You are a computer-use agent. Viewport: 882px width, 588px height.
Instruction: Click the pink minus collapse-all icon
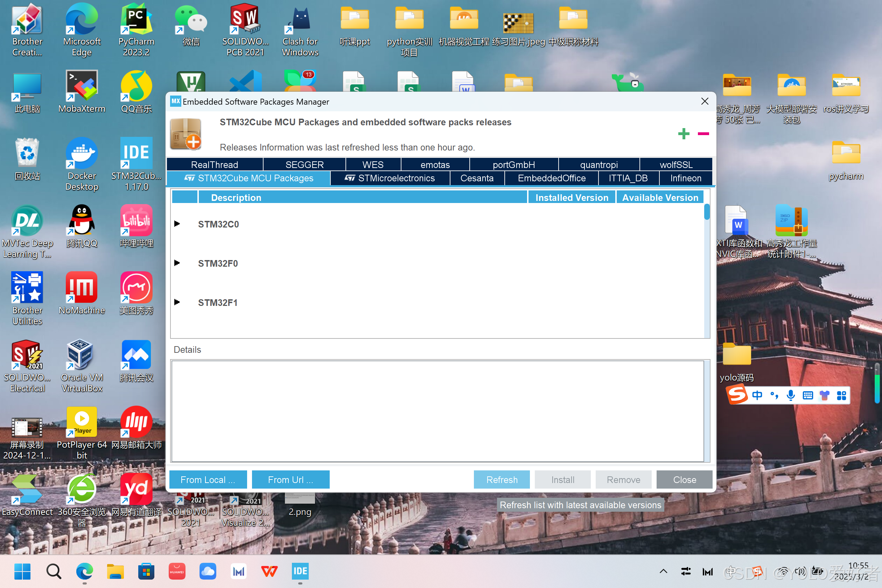pos(703,133)
